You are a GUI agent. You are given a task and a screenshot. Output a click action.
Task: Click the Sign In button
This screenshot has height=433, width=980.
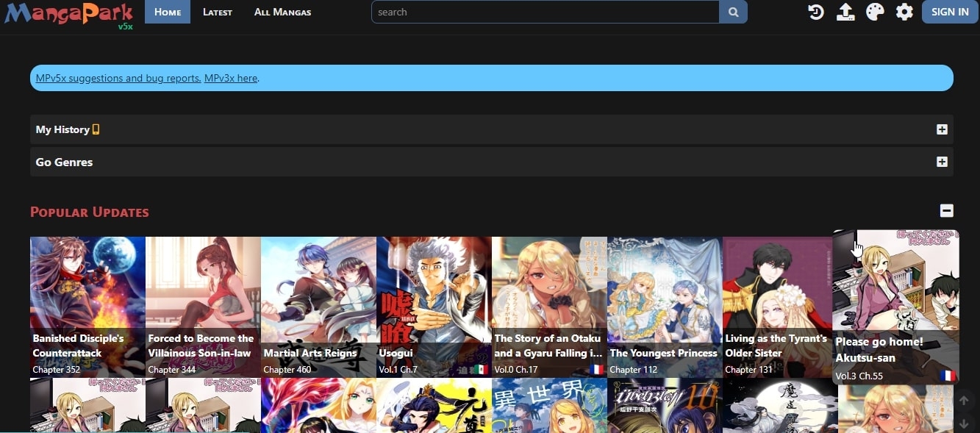click(x=950, y=12)
